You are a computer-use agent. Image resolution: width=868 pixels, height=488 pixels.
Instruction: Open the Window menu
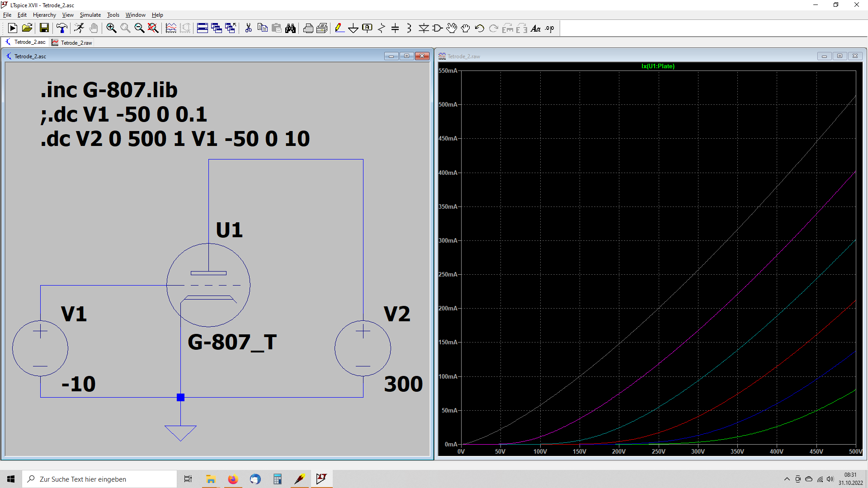click(x=135, y=15)
